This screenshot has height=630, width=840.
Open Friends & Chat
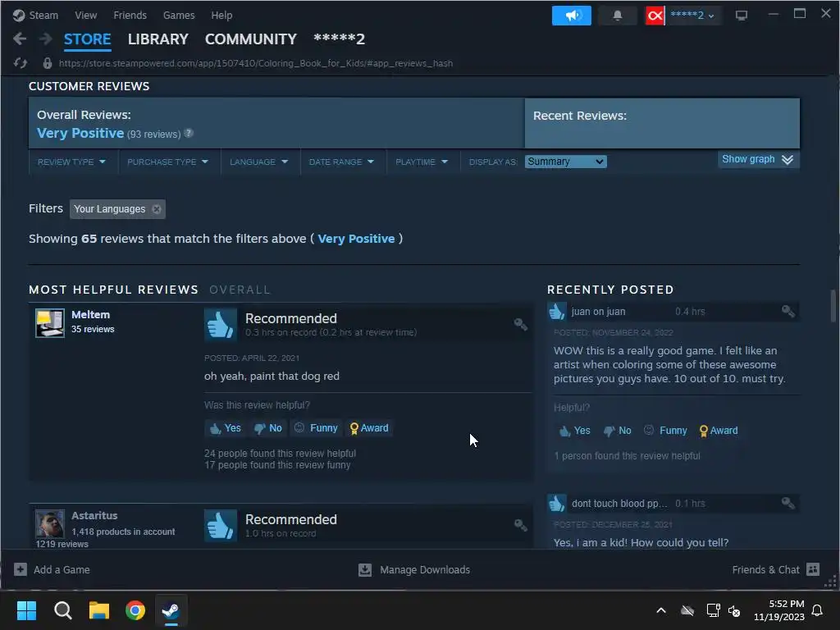[776, 569]
